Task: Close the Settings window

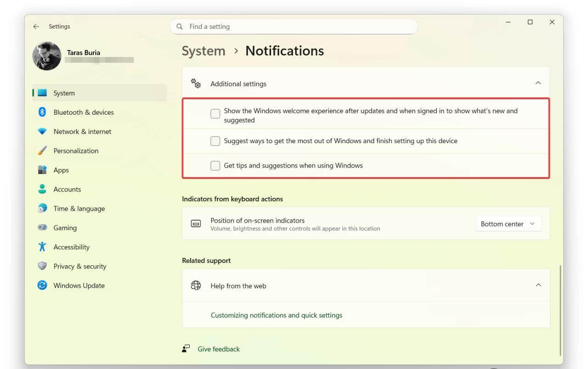Action: (x=552, y=22)
